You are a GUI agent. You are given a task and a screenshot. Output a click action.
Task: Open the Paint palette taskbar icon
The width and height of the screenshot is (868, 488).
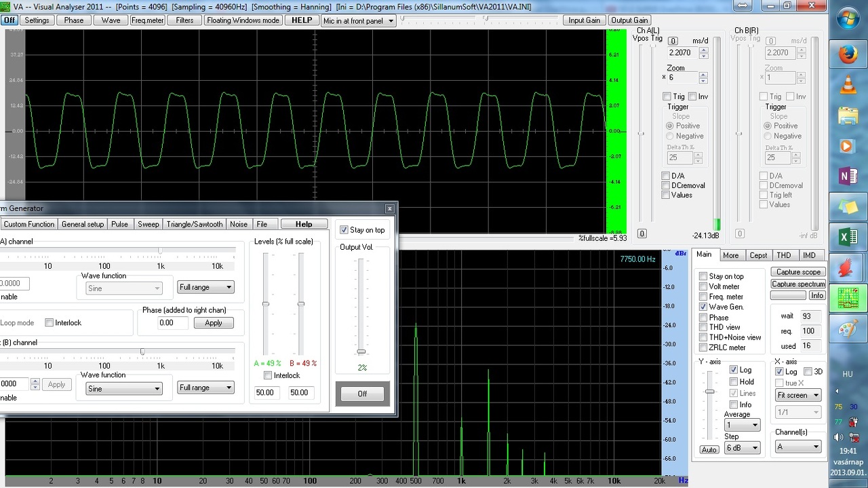click(848, 329)
